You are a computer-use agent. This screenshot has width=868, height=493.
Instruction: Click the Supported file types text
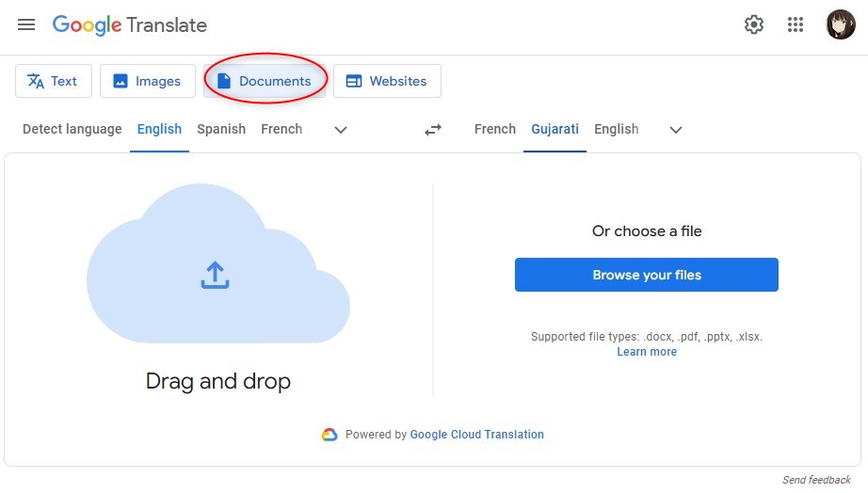click(x=647, y=337)
